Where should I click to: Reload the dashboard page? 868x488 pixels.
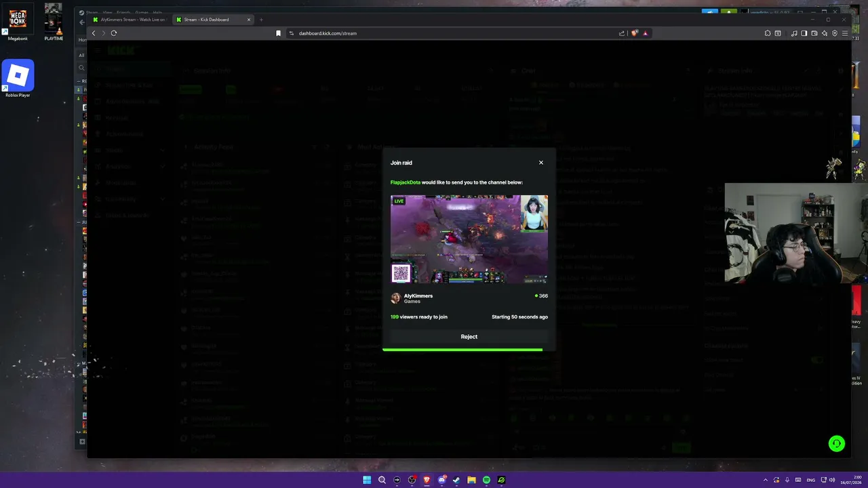tap(114, 33)
